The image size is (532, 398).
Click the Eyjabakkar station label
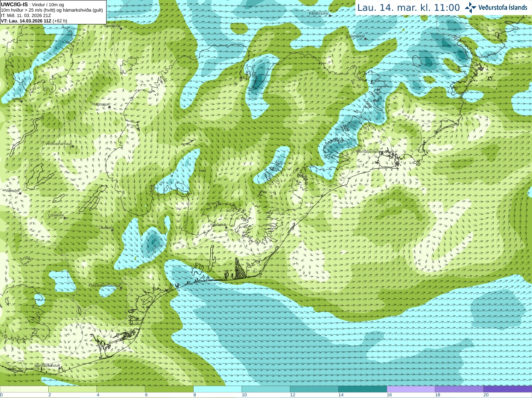[355, 36]
